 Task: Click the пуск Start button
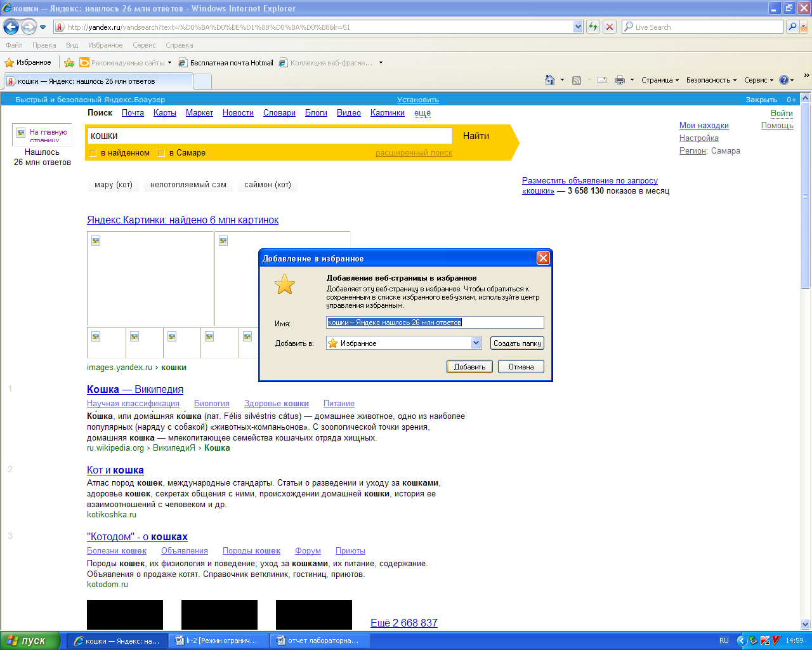coord(30,640)
